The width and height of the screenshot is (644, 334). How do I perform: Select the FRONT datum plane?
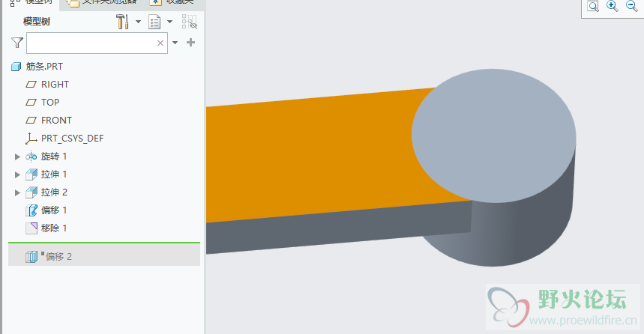57,121
